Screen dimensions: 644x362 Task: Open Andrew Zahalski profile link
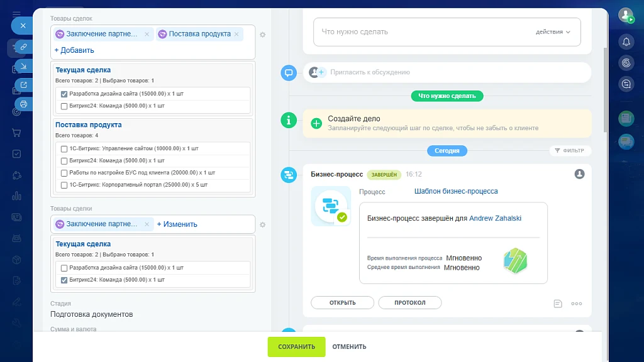point(495,218)
